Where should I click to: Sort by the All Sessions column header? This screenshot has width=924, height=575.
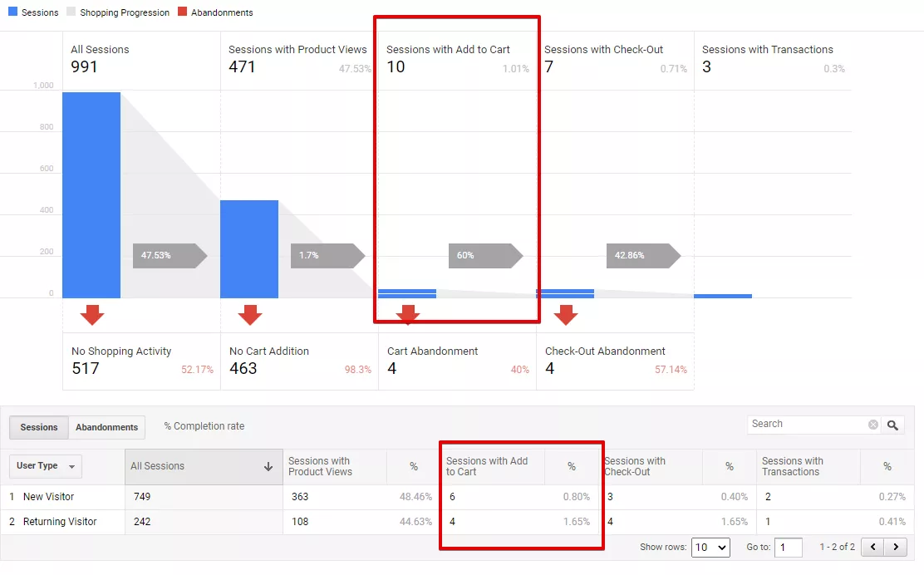pyautogui.click(x=204, y=467)
